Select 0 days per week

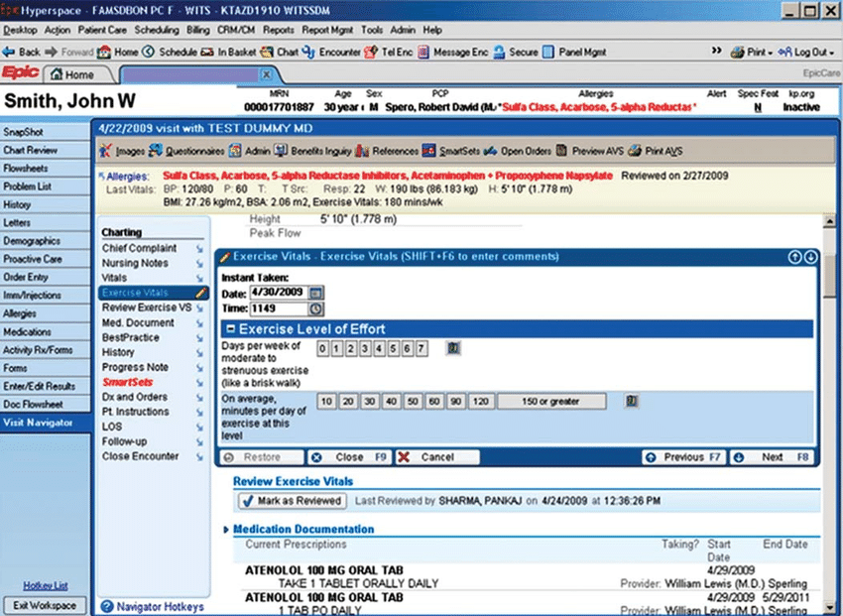tap(322, 349)
